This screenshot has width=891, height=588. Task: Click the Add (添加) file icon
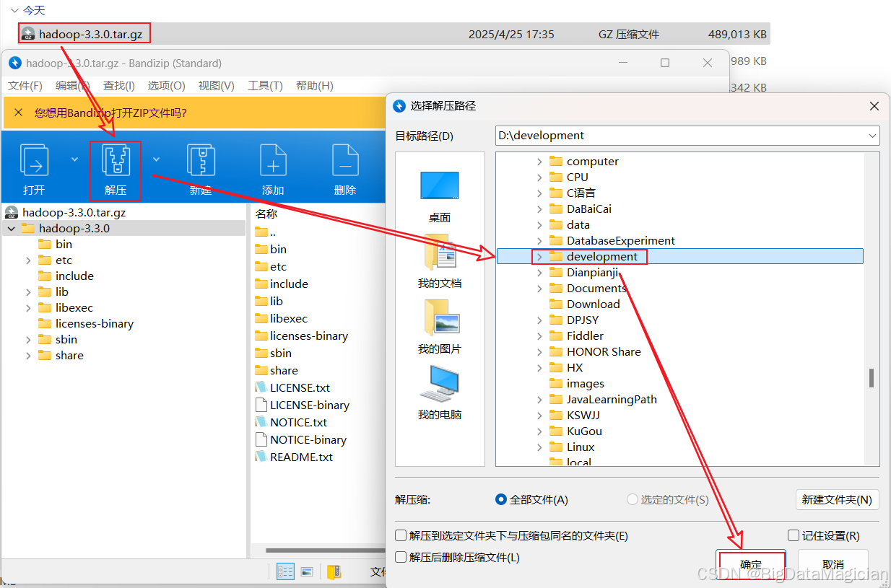[x=273, y=162]
